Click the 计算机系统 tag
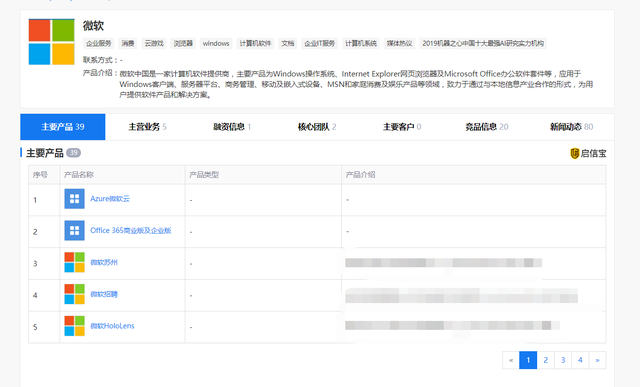The height and width of the screenshot is (387, 640). point(361,43)
